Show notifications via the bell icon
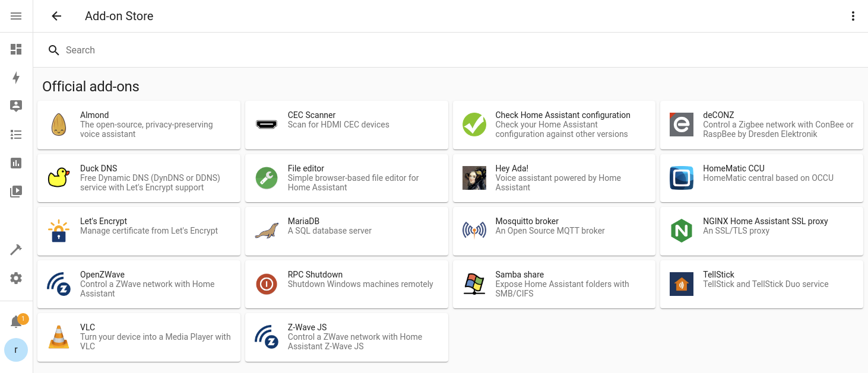Screen dimensions: 868x373 coord(17,322)
